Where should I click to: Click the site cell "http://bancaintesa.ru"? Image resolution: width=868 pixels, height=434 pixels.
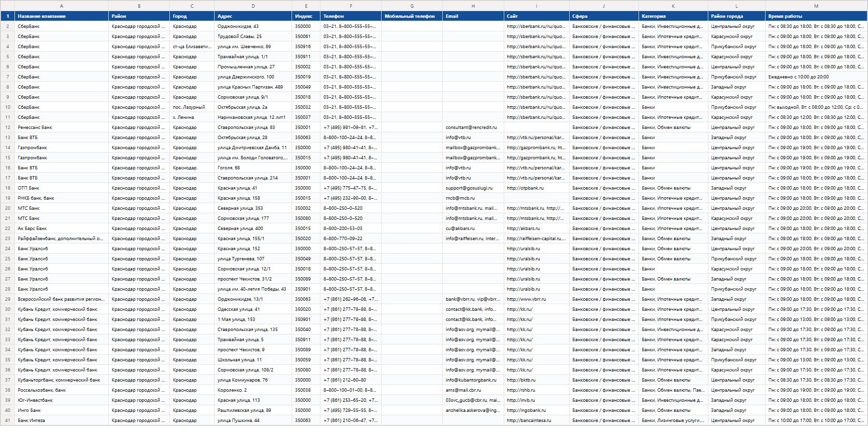[x=536, y=421]
